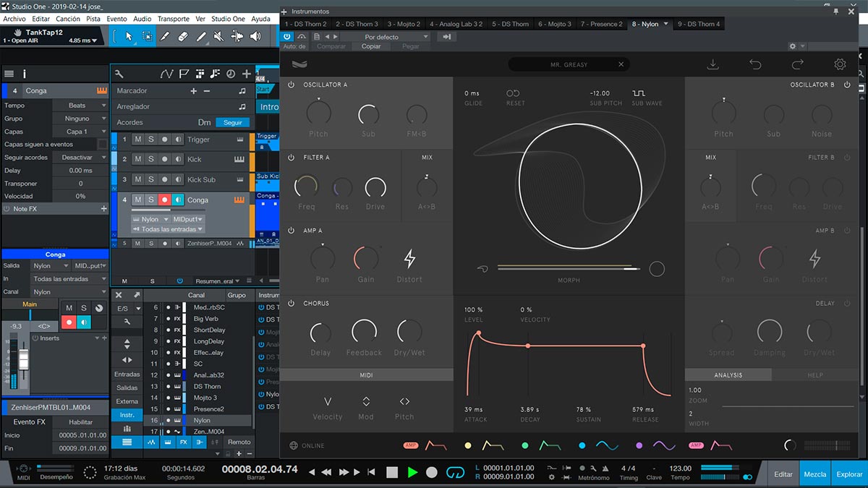Viewport: 868px width, 488px height.
Task: Click the redo arrow in Nylon plugin
Action: 798,64
